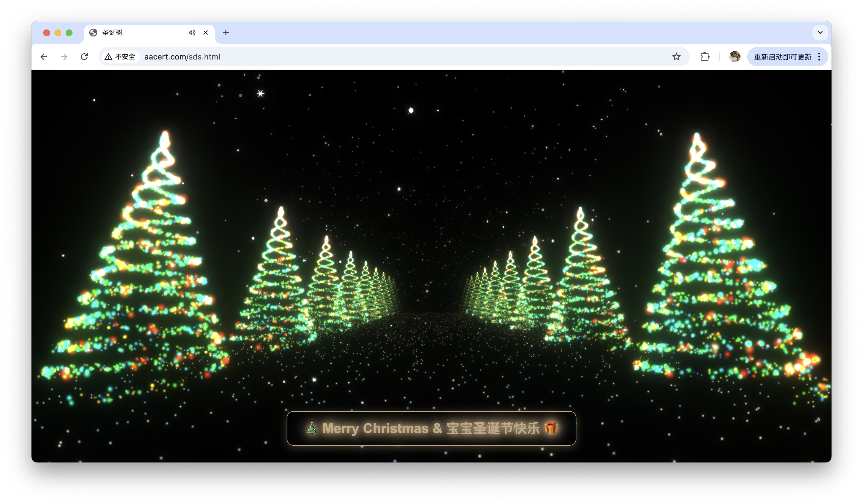
Task: Click the Merry Christmas banner
Action: [x=431, y=428]
